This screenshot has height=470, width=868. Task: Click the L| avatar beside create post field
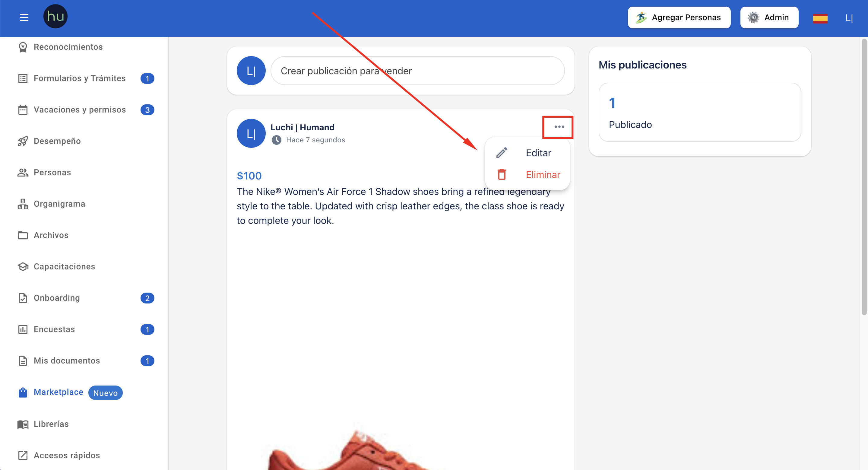pyautogui.click(x=251, y=71)
